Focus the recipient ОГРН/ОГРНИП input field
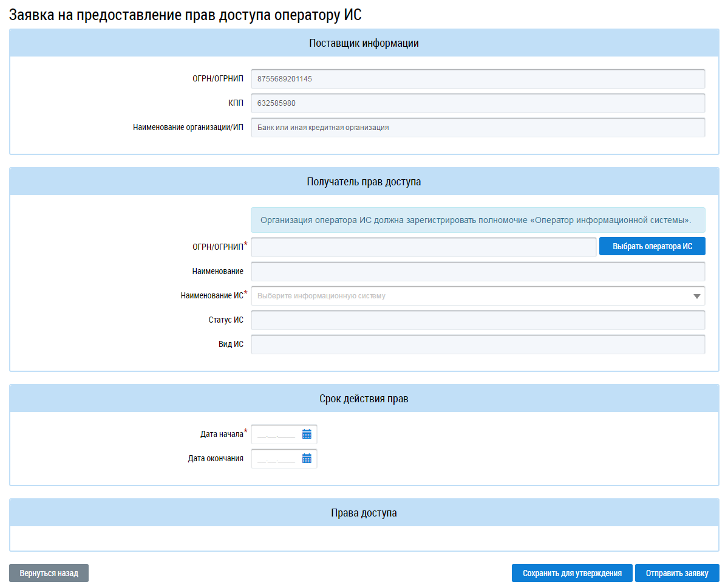The width and height of the screenshot is (728, 587). tap(423, 247)
